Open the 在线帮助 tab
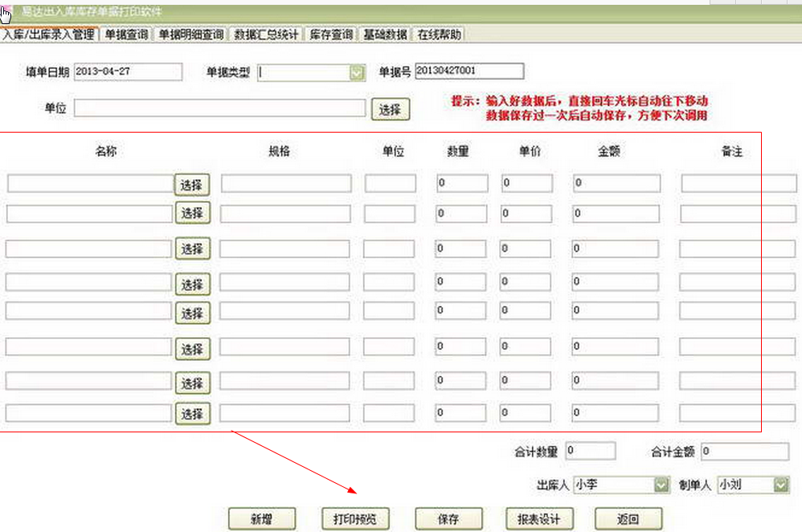This screenshot has width=802, height=532. tap(439, 35)
